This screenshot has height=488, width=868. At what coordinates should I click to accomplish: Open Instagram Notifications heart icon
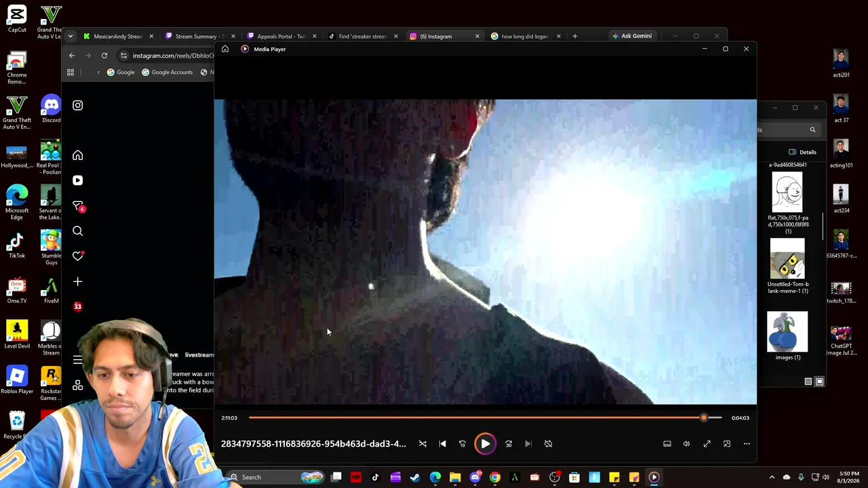(x=78, y=256)
